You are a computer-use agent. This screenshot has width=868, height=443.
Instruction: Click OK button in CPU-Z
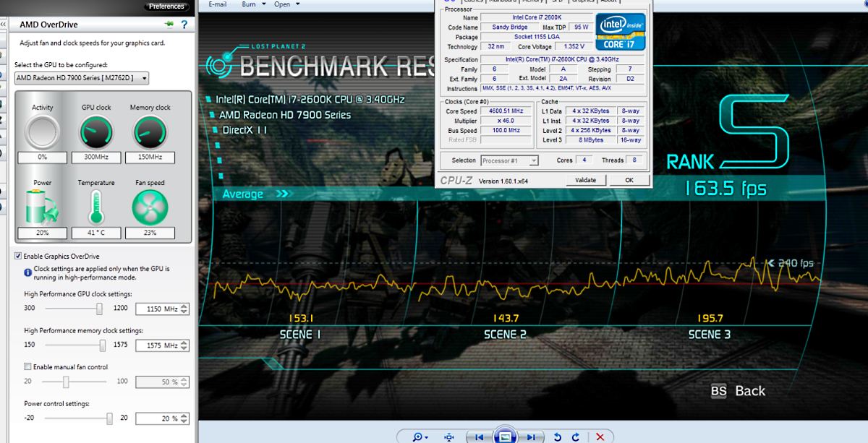[x=629, y=180]
